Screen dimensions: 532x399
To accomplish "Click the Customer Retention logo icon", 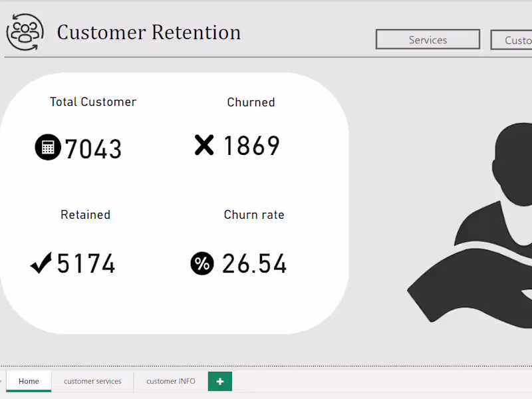I will pos(25,32).
